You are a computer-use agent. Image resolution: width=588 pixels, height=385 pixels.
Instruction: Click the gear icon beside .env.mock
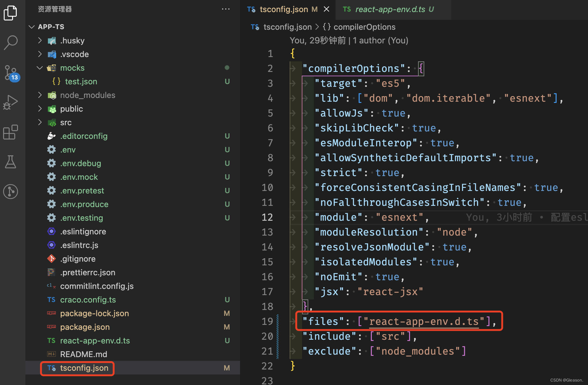click(51, 177)
